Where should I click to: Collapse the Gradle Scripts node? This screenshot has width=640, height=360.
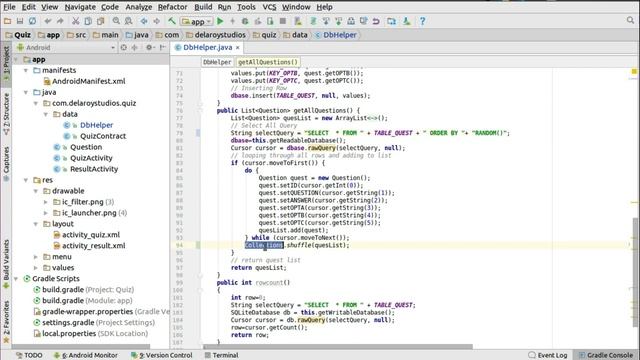pyautogui.click(x=16, y=279)
